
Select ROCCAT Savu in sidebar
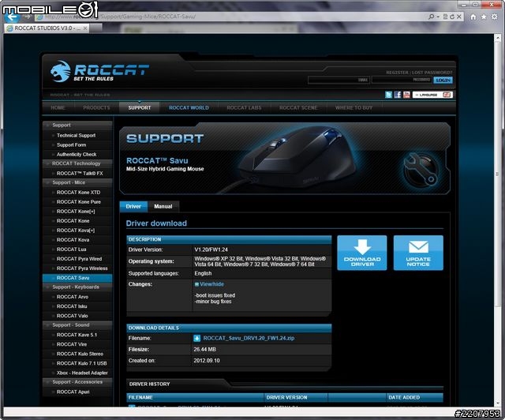pos(77,278)
